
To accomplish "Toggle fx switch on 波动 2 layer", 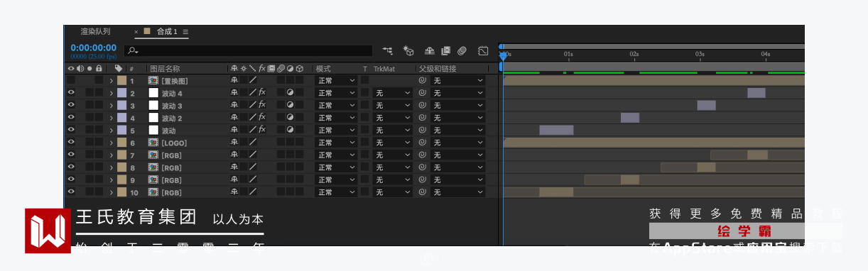I will click(x=262, y=118).
